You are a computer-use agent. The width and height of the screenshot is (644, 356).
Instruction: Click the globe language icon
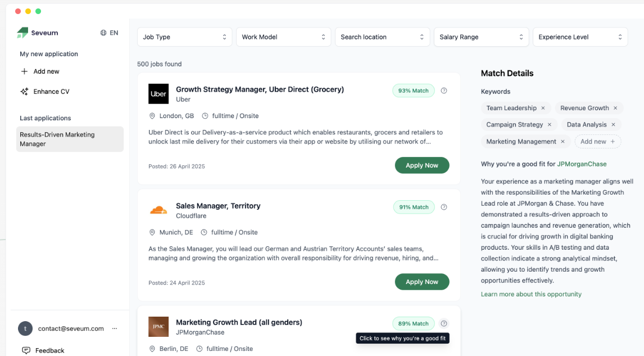(x=103, y=33)
